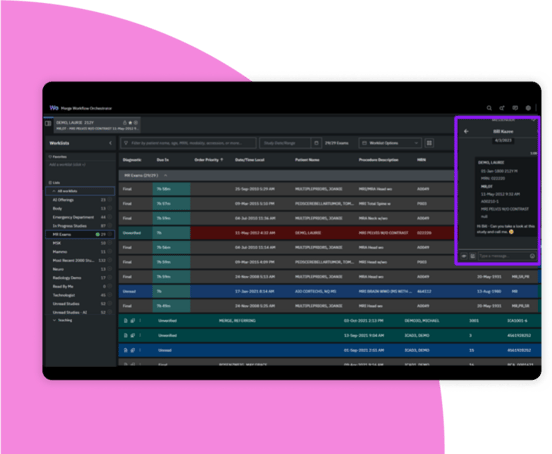Click the Favorites heart icon in Worklists
The image size is (552, 454).
50,157
